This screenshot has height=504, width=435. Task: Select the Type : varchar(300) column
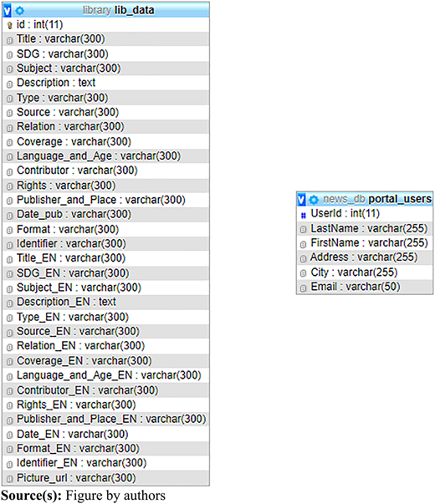[x=106, y=98]
